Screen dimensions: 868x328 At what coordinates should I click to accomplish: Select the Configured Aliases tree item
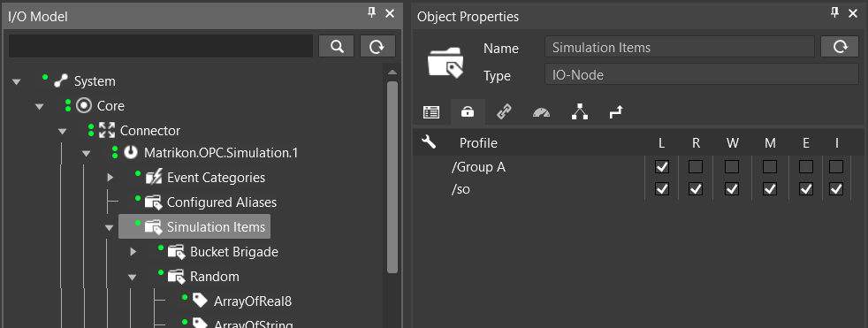click(x=222, y=202)
